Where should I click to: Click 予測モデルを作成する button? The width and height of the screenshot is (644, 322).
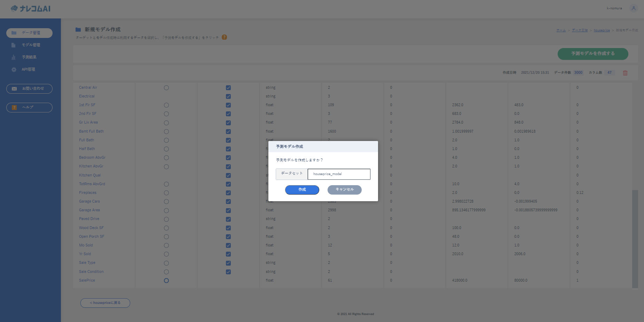click(593, 54)
